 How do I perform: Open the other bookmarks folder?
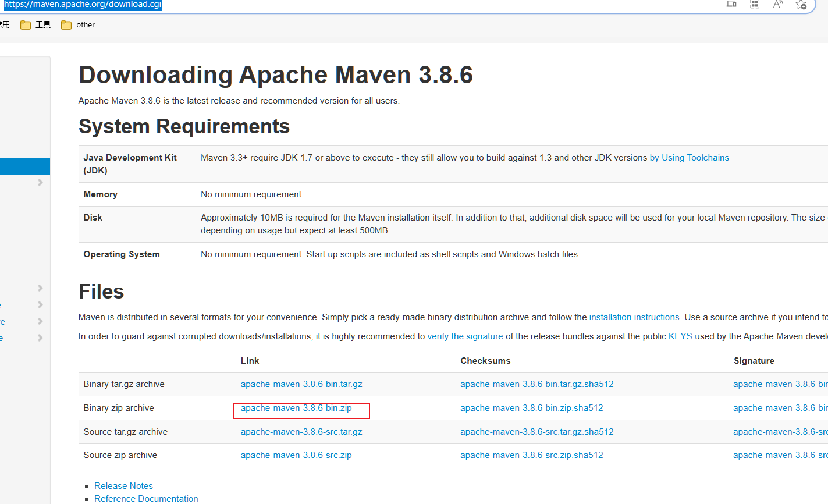78,24
